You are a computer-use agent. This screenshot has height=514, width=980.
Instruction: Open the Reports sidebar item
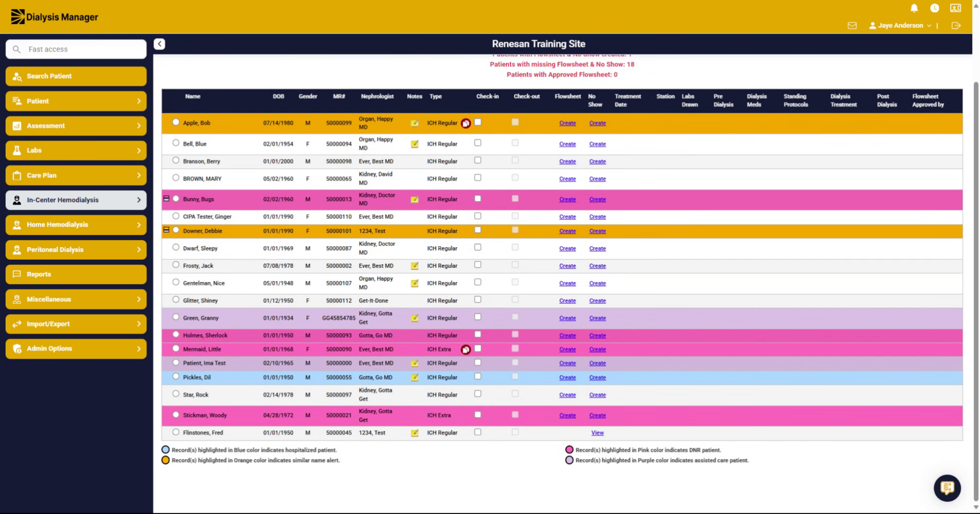click(76, 274)
